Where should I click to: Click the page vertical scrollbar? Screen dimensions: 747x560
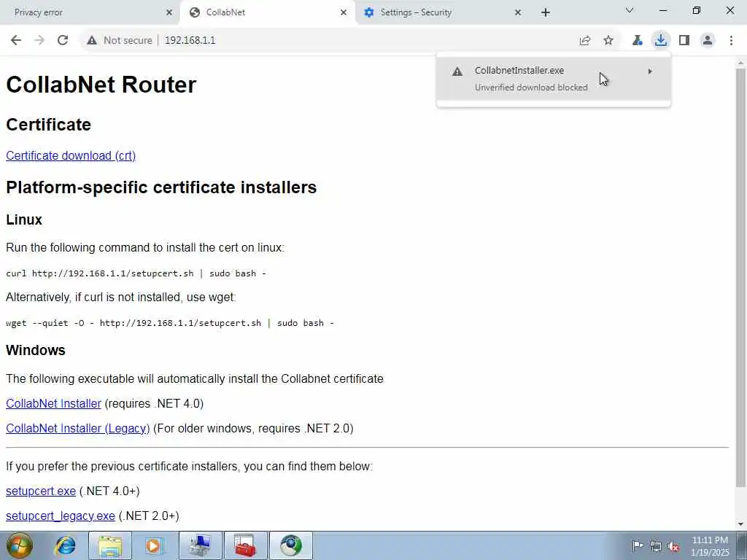pyautogui.click(x=740, y=279)
